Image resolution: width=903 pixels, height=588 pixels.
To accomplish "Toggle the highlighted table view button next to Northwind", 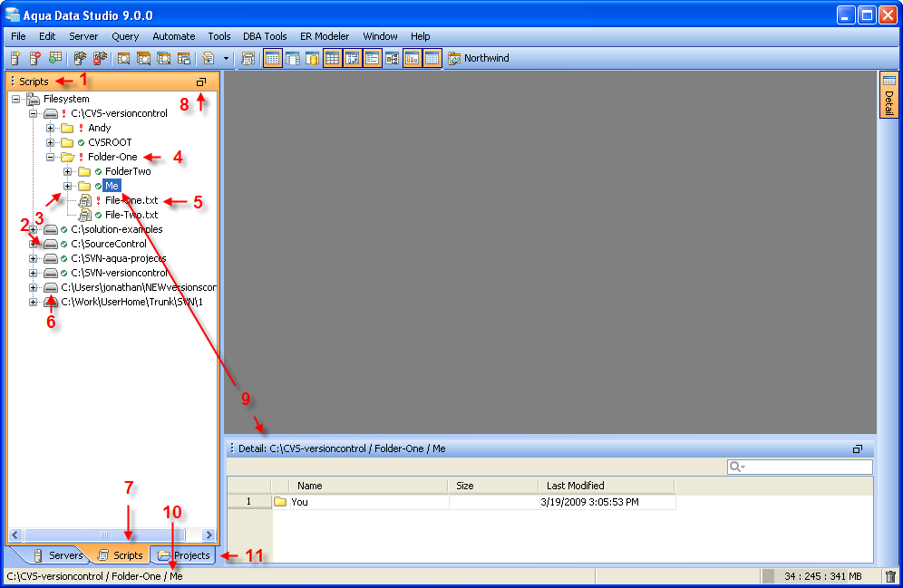I will coord(432,58).
